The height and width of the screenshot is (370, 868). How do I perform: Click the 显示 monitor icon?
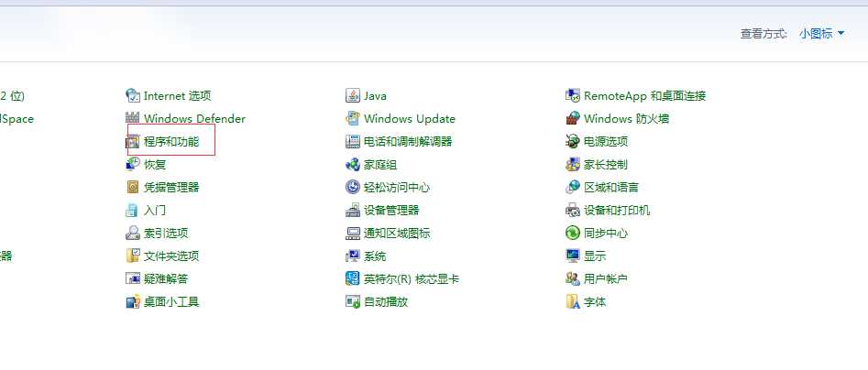click(572, 256)
